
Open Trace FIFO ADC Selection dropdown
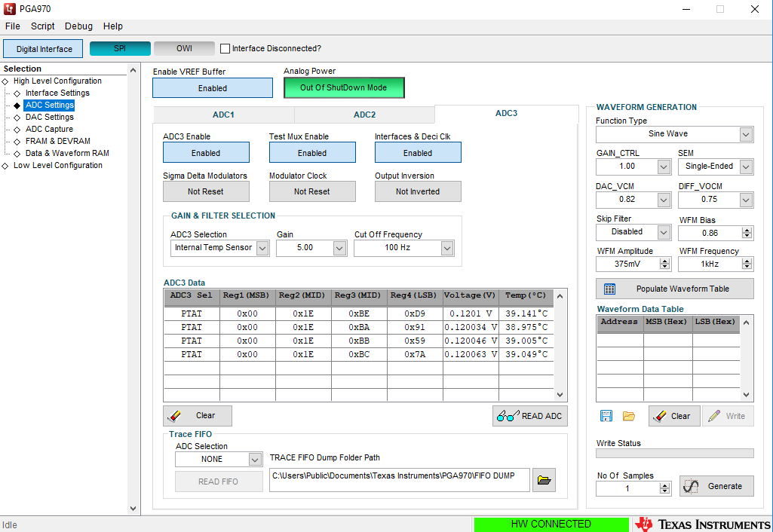(x=255, y=460)
